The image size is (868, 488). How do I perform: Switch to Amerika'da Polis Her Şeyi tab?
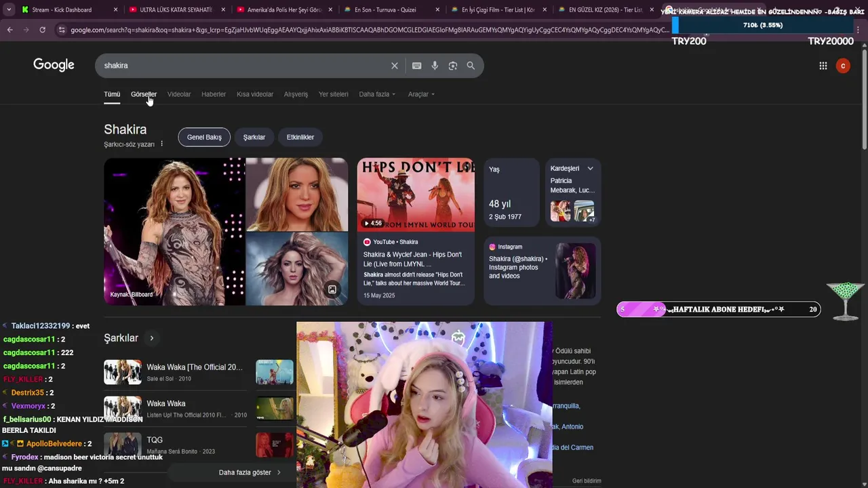[284, 9]
